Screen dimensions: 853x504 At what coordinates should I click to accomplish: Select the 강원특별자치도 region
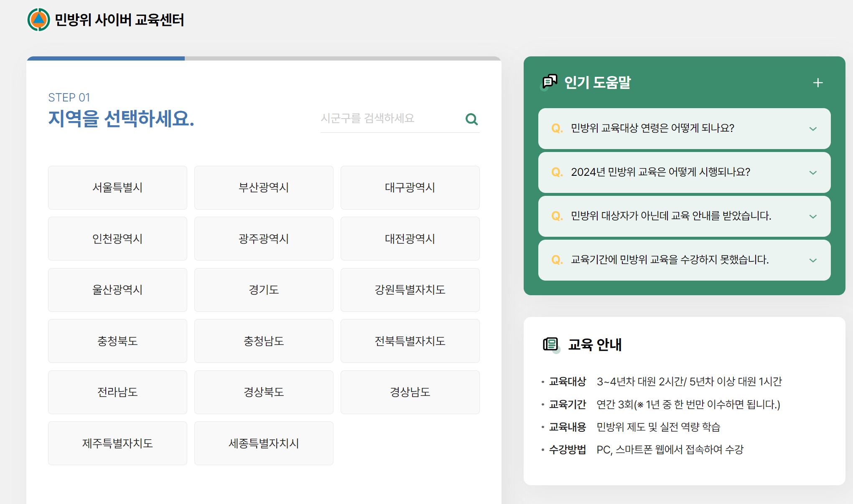click(x=410, y=290)
